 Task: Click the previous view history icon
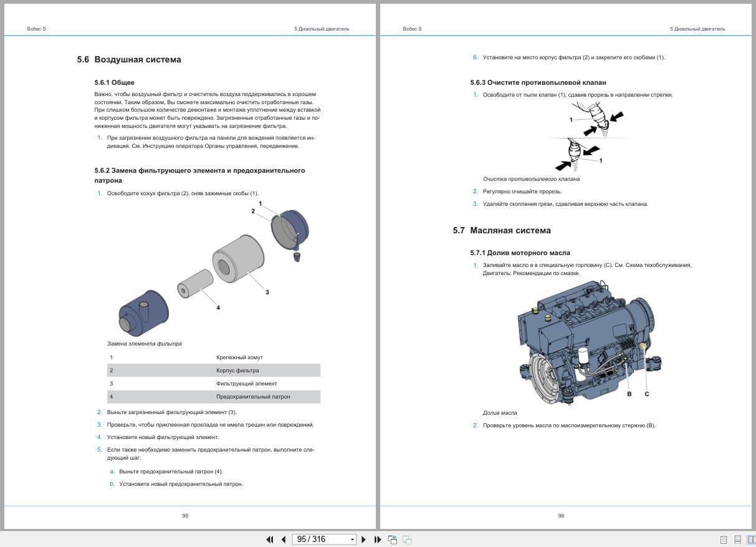point(392,539)
